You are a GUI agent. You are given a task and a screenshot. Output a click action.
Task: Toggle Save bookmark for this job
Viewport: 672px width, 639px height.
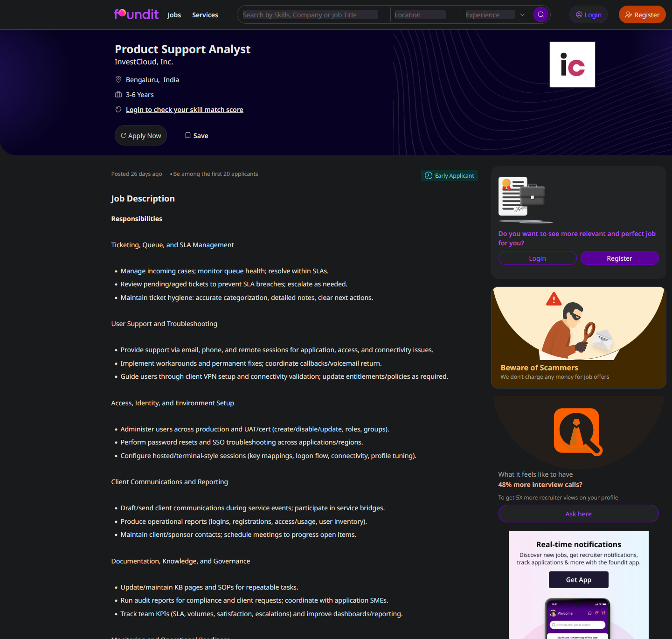pos(196,136)
